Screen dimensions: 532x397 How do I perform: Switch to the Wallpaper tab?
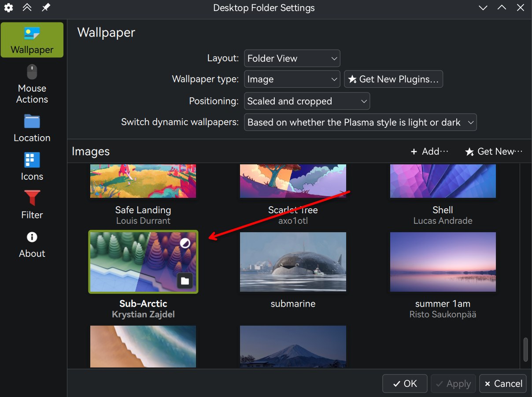pyautogui.click(x=32, y=40)
